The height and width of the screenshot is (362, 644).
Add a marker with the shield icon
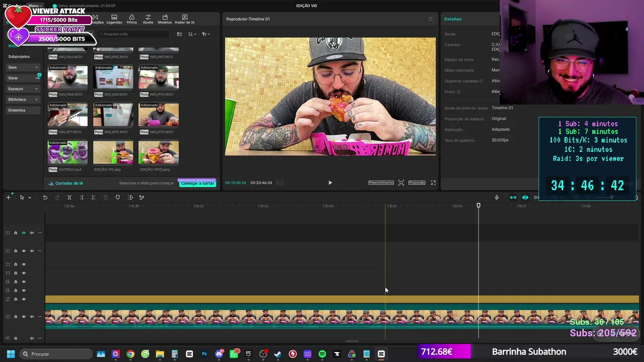pos(118,198)
